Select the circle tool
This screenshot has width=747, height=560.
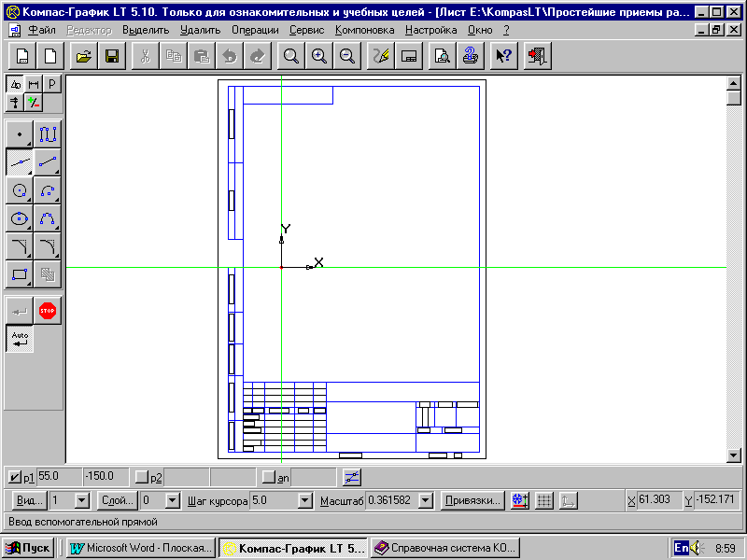click(20, 190)
